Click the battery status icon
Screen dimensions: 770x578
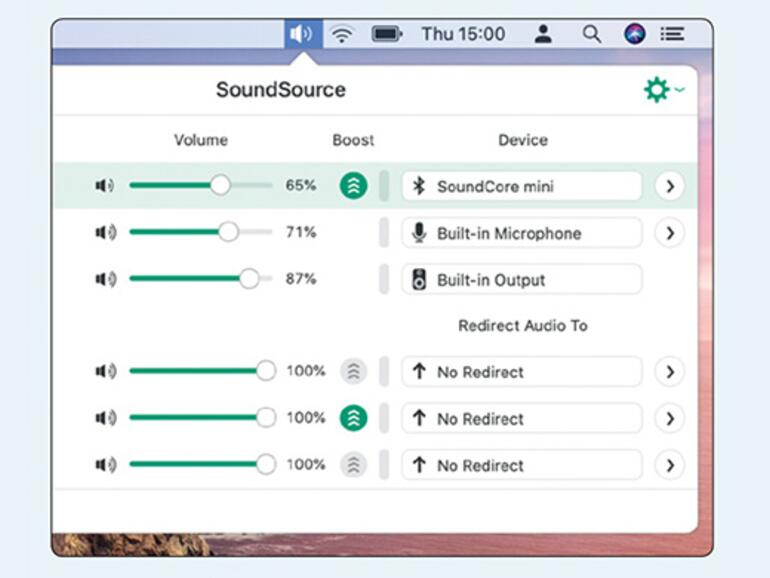coord(386,34)
